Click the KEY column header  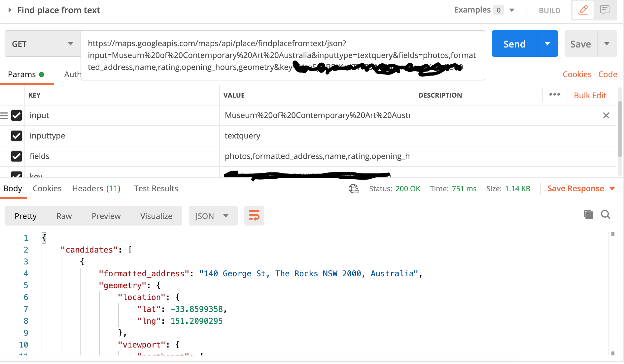click(x=34, y=95)
